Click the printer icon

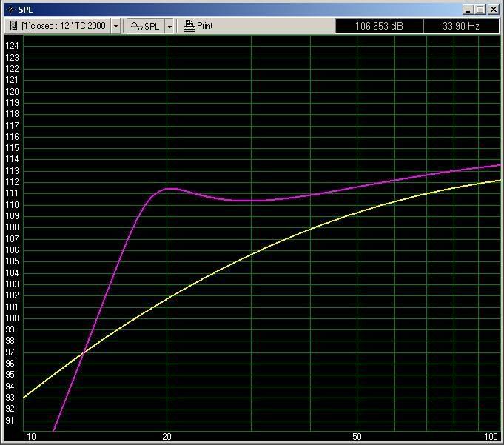click(x=189, y=26)
